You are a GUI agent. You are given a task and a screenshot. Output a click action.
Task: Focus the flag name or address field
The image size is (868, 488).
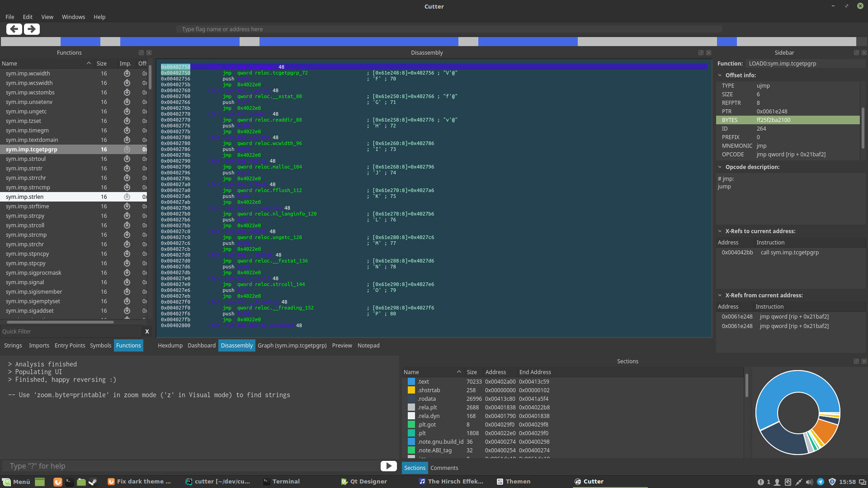click(449, 29)
